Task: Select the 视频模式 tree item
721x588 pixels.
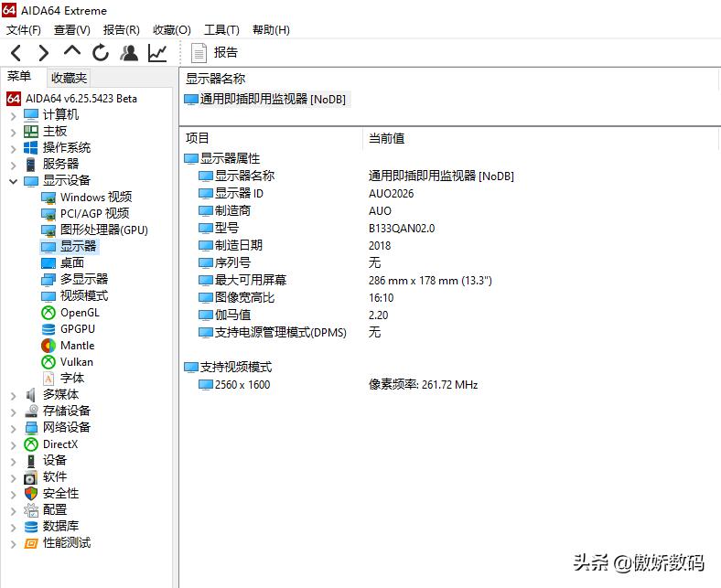Action: pos(84,295)
